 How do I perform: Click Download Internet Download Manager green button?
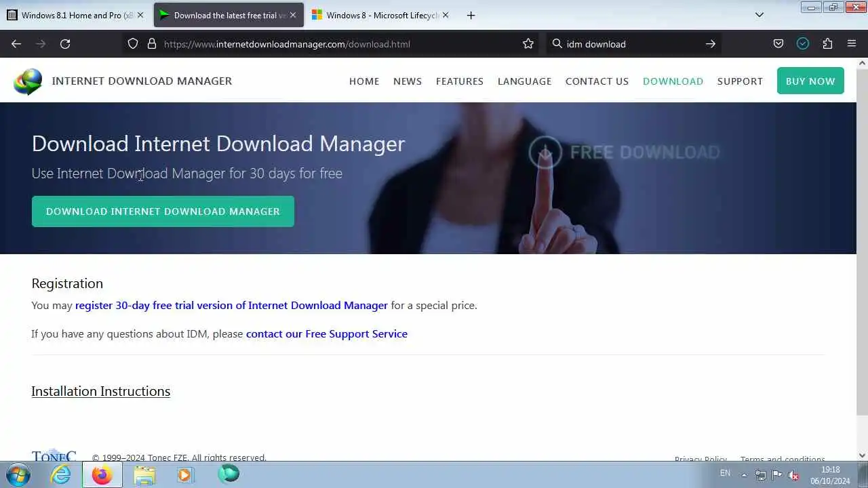click(163, 211)
